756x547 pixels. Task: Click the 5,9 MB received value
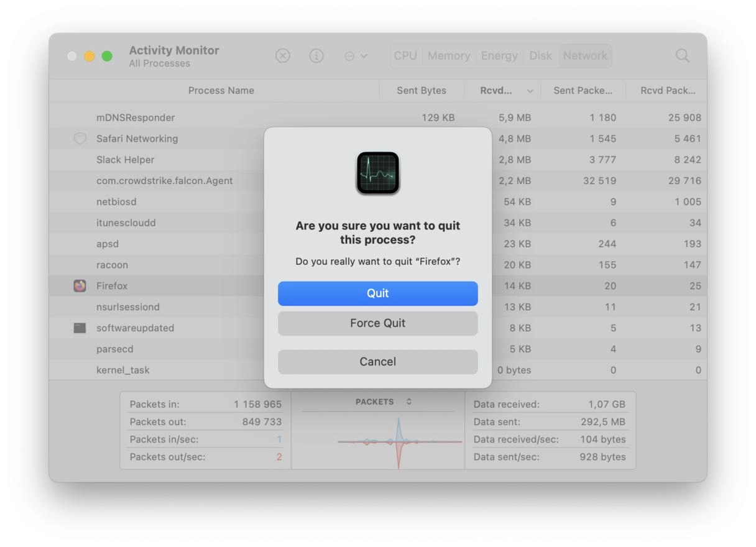[515, 117]
